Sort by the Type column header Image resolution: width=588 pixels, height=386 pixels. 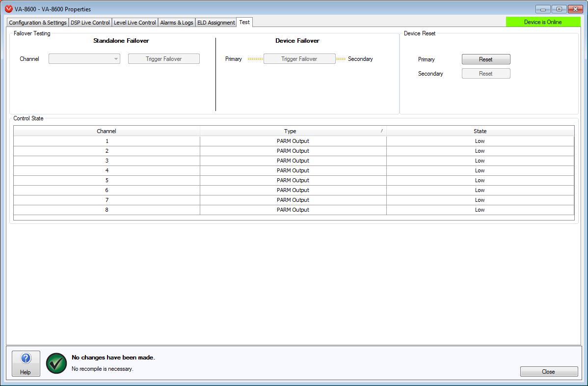(293, 131)
